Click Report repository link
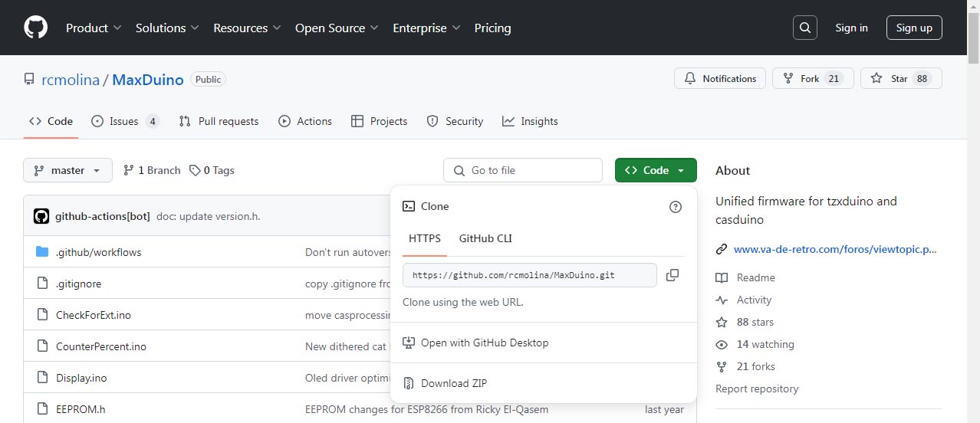The width and height of the screenshot is (980, 423). coord(757,389)
